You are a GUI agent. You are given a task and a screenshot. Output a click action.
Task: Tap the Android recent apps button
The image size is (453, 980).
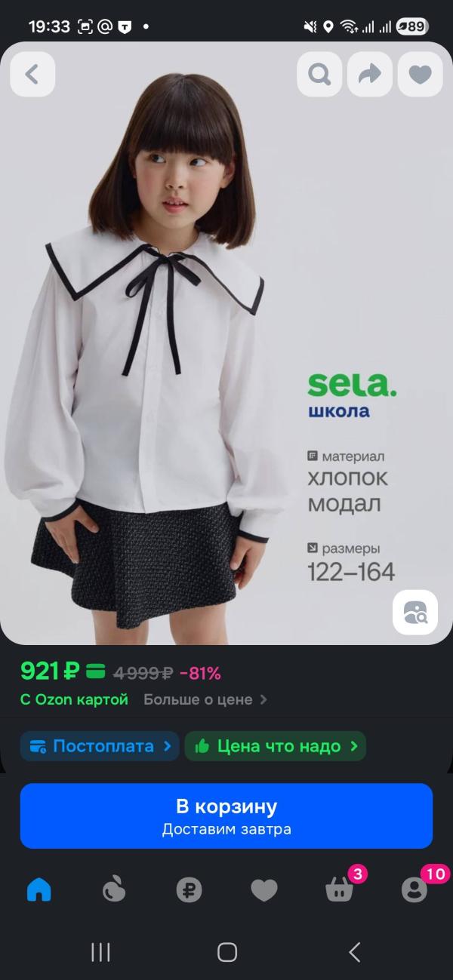coord(100,952)
